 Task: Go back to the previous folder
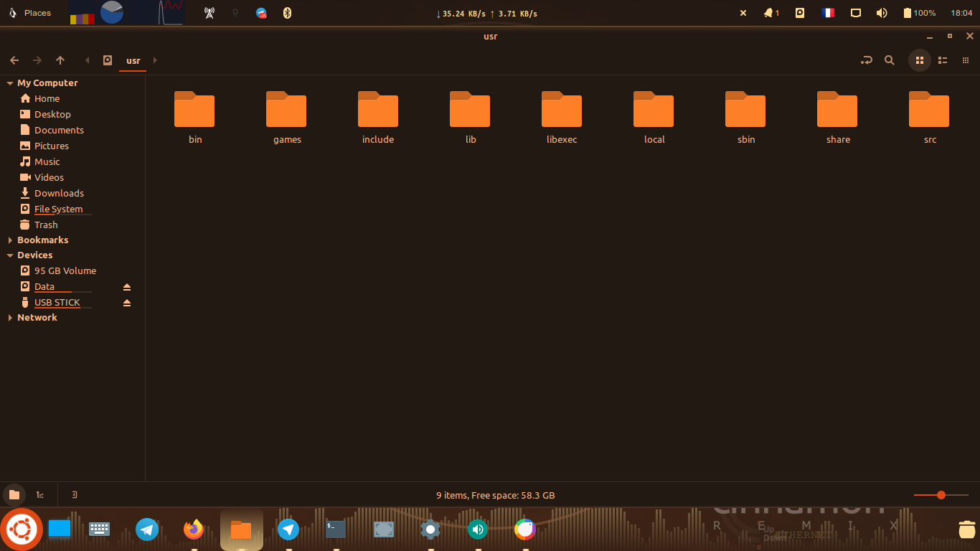14,60
